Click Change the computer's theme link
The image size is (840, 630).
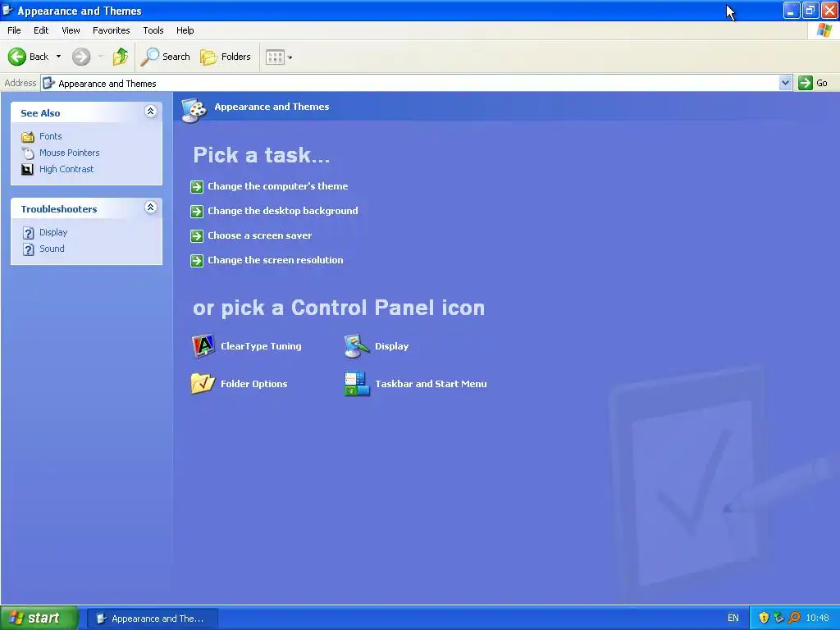(x=277, y=186)
